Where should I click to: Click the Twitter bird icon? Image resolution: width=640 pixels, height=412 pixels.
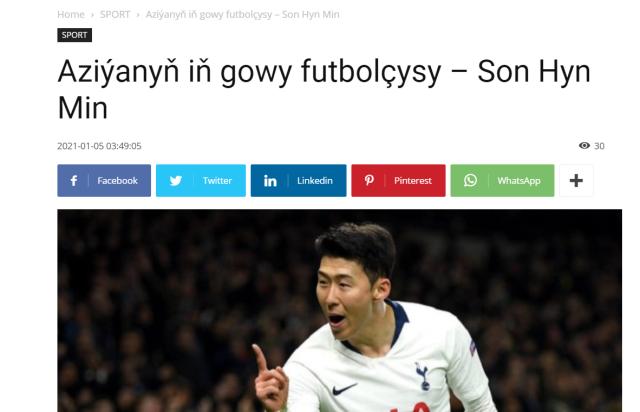[176, 180]
